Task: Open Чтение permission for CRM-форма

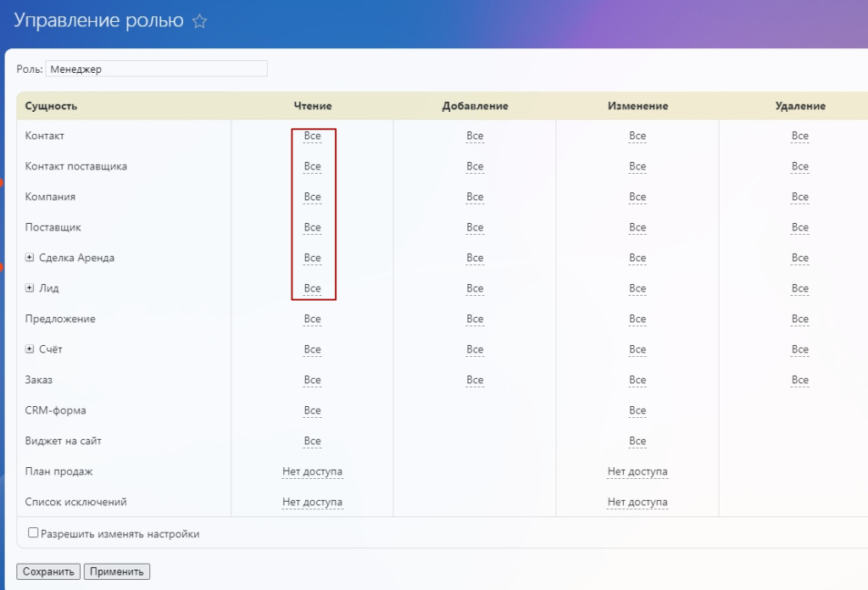Action: [312, 410]
